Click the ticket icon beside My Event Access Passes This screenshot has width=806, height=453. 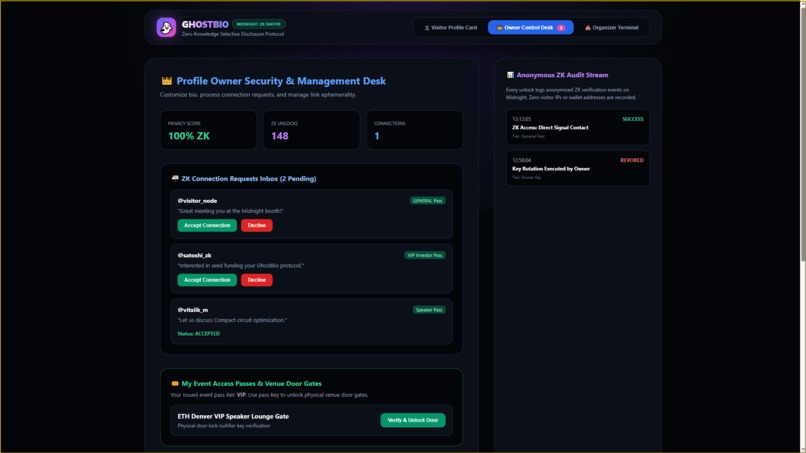point(175,384)
